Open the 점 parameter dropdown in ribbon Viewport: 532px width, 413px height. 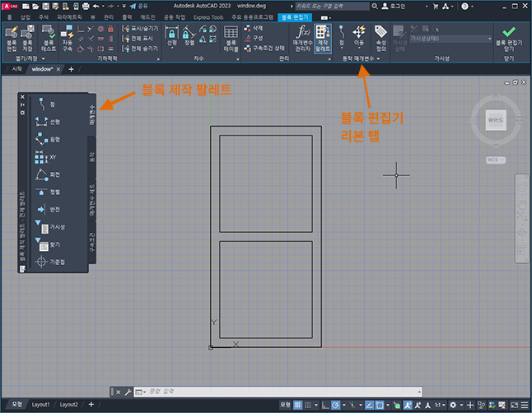click(342, 49)
